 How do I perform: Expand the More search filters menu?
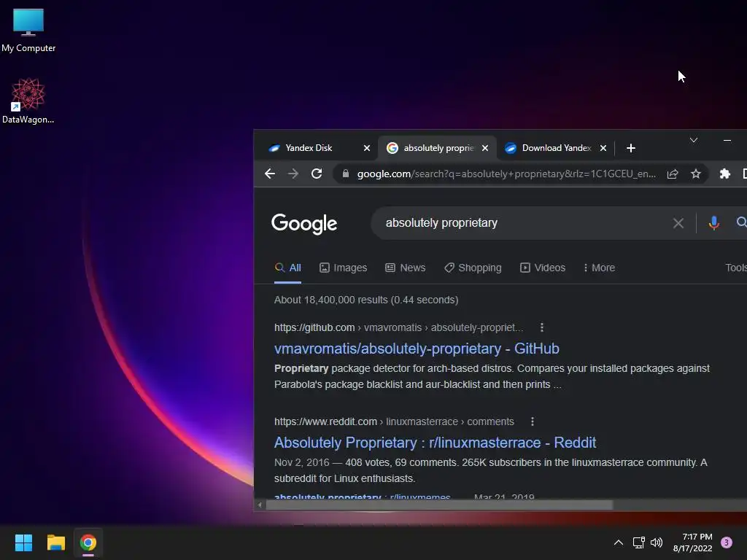point(600,268)
